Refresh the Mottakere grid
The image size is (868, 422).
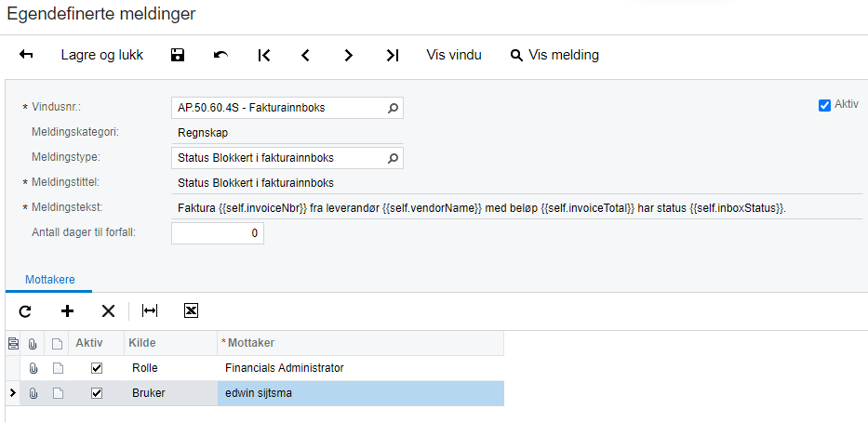25,311
